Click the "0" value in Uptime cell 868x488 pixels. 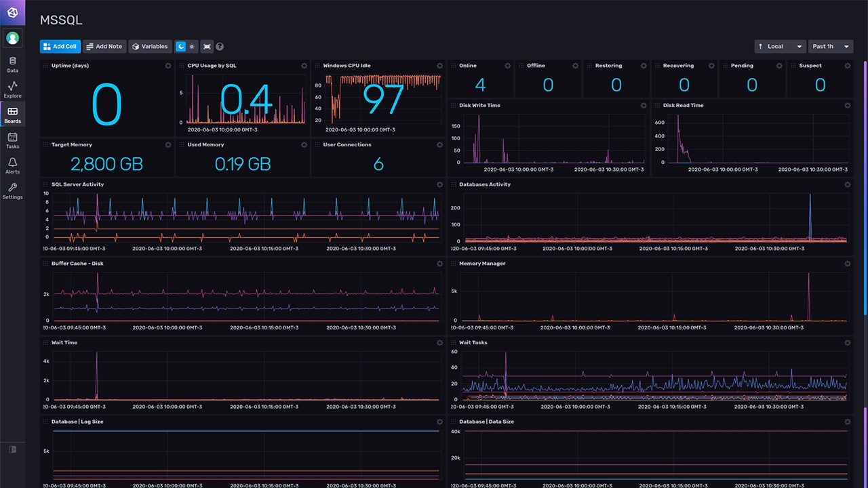106,104
